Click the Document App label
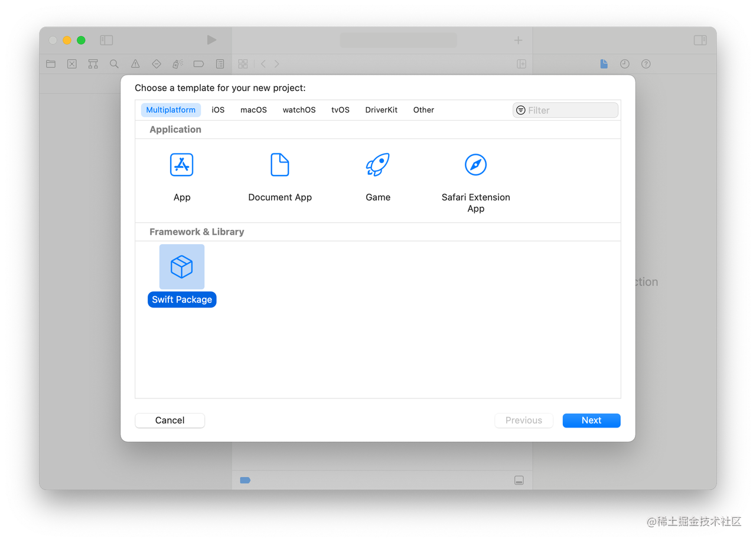This screenshot has height=542, width=756. click(280, 197)
